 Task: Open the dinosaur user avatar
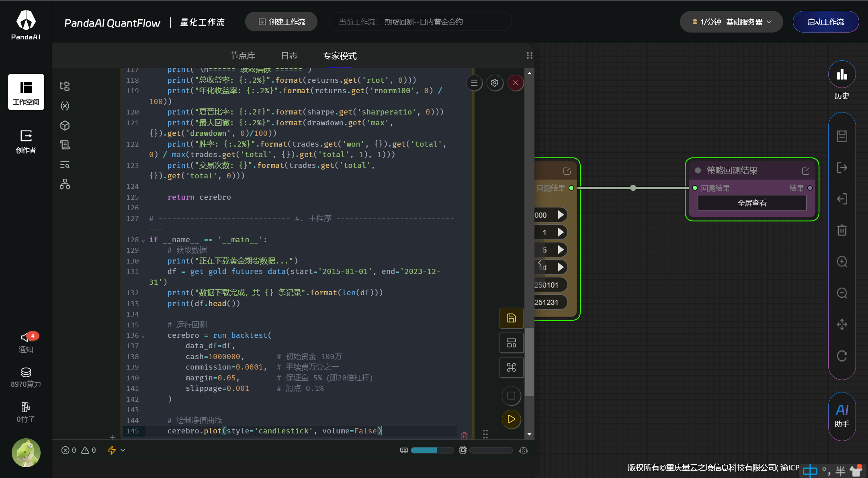click(26, 453)
